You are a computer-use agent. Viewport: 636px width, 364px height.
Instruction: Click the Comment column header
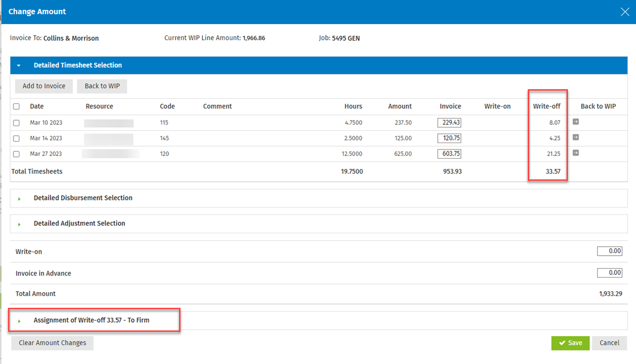[217, 106]
